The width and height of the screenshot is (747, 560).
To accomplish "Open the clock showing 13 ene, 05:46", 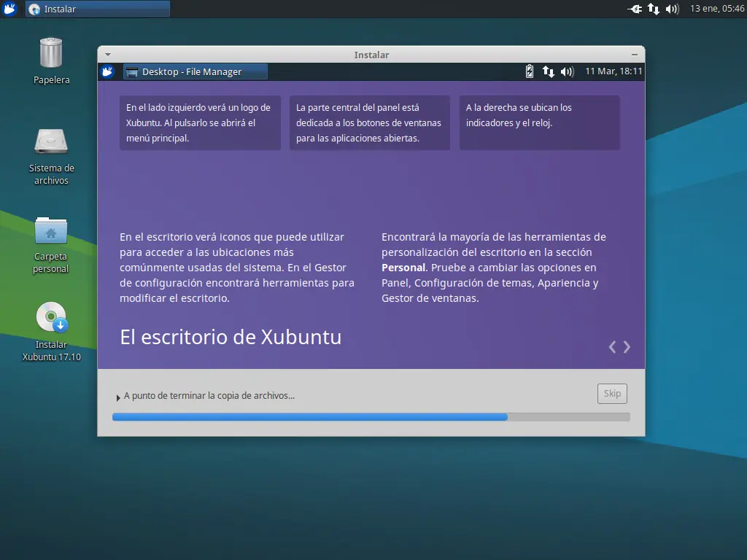I will point(717,9).
